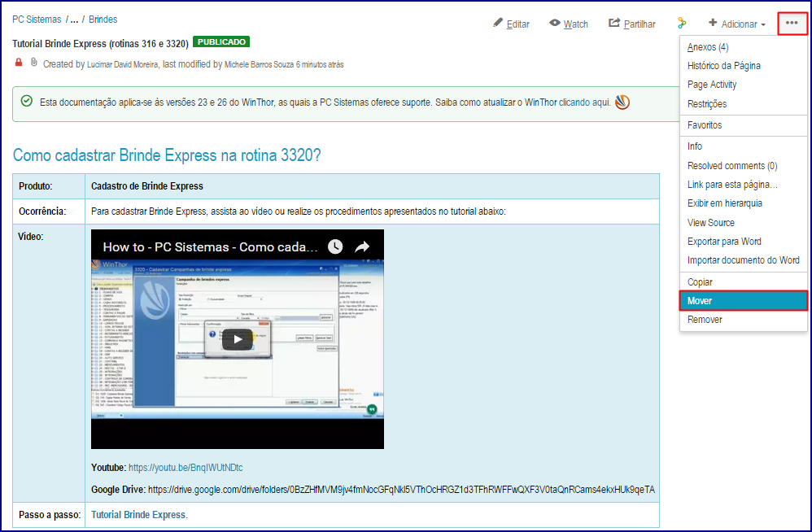Toggle the three-dots more actions menu

[792, 23]
